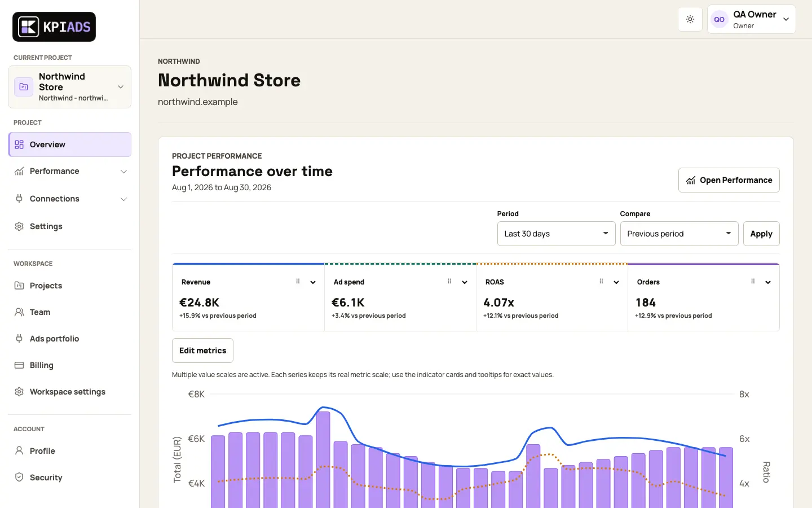This screenshot has width=812, height=508.
Task: Toggle the light/dark theme sun icon
Action: [690, 19]
